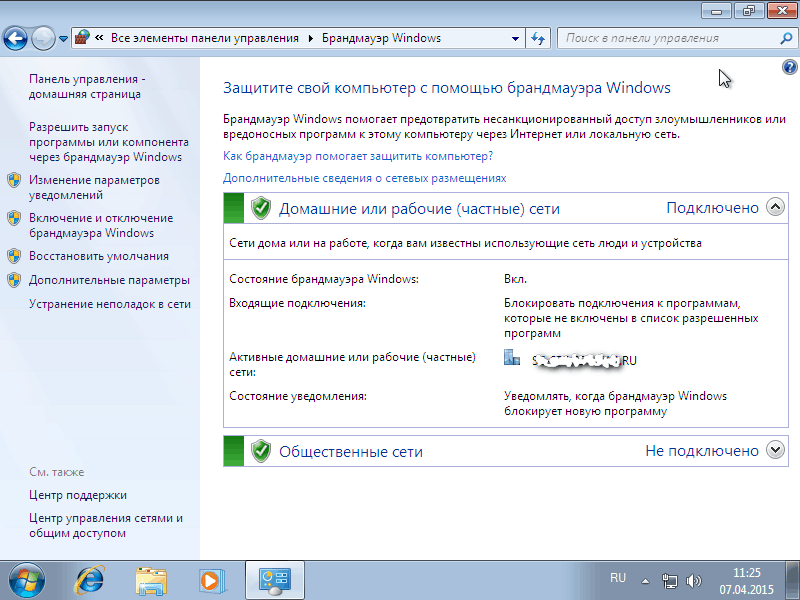800x600 pixels.
Task: Click the 'Не подключено' status text
Action: click(x=702, y=451)
